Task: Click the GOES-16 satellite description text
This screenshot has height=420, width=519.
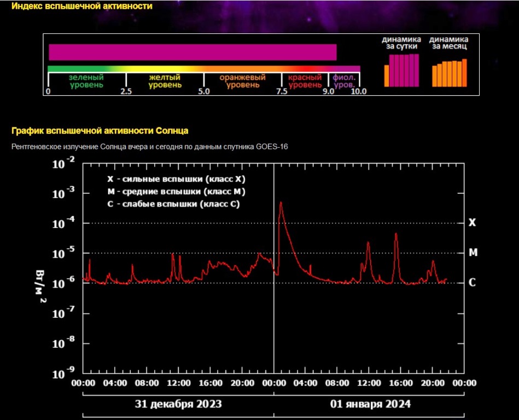Action: 150,147
